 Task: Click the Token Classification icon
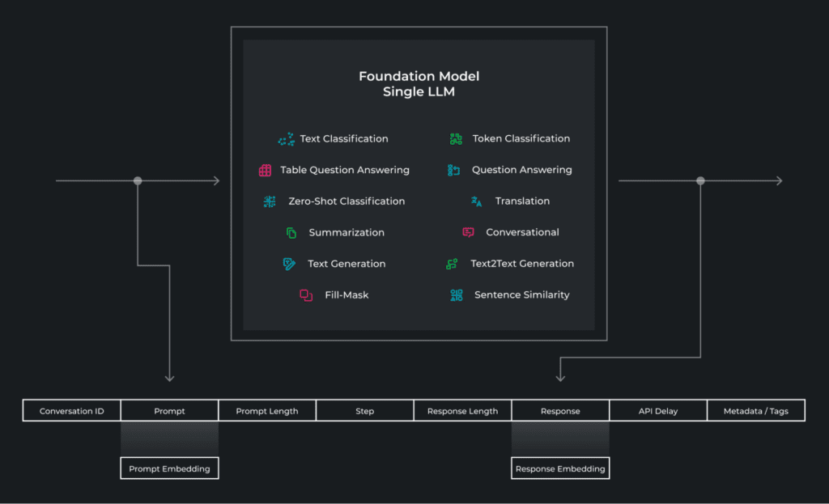(x=456, y=139)
